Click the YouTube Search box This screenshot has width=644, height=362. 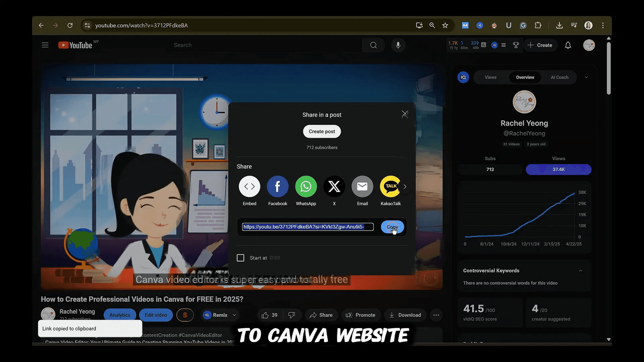click(266, 45)
